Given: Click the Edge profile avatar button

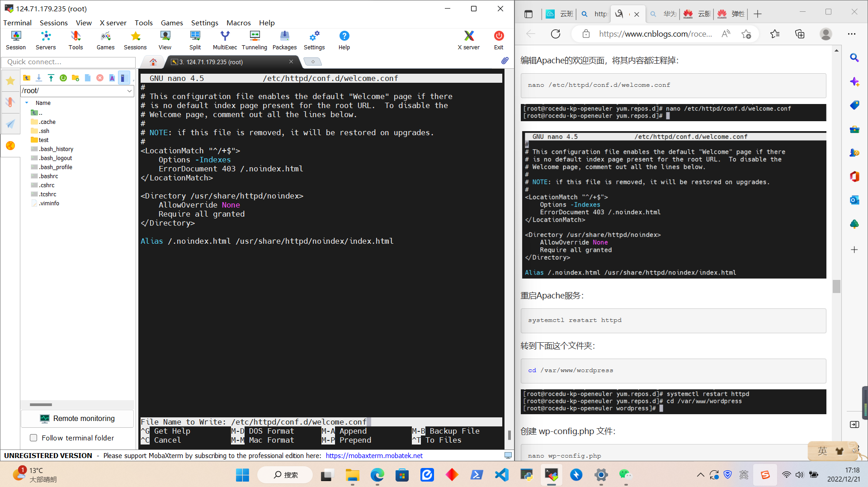Looking at the screenshot, I should (x=826, y=34).
